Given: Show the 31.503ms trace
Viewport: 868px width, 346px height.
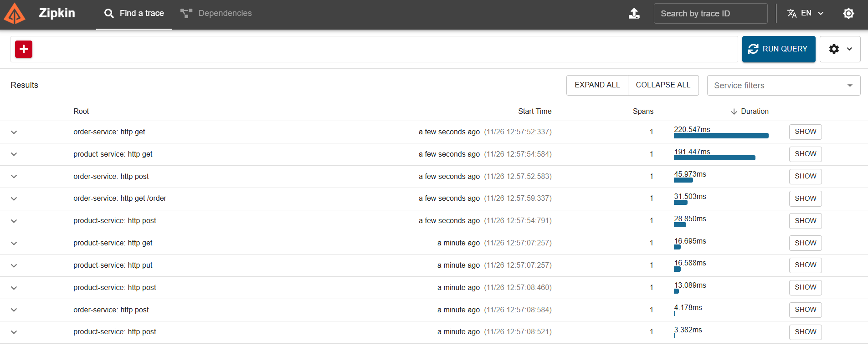Looking at the screenshot, I should coord(805,198).
